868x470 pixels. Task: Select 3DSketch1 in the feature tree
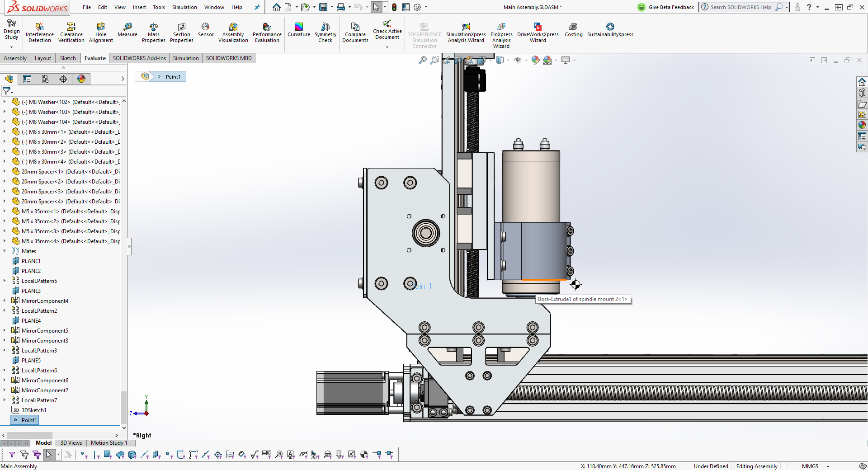pyautogui.click(x=33, y=410)
